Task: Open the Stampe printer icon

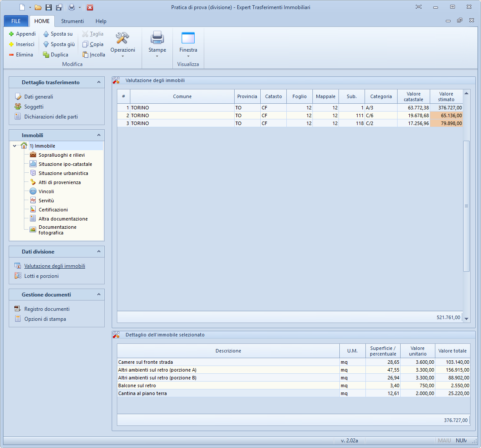Action: 157,39
